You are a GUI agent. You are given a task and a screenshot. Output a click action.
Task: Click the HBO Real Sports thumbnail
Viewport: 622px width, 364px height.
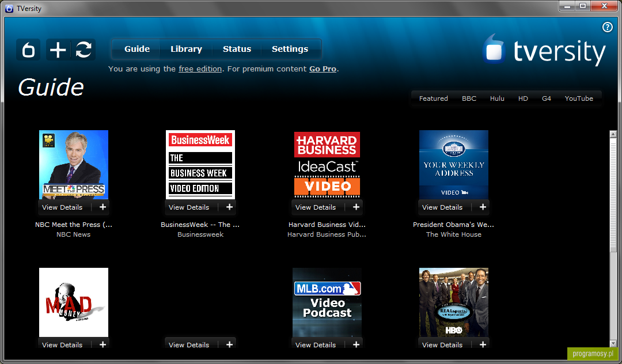coord(454,302)
